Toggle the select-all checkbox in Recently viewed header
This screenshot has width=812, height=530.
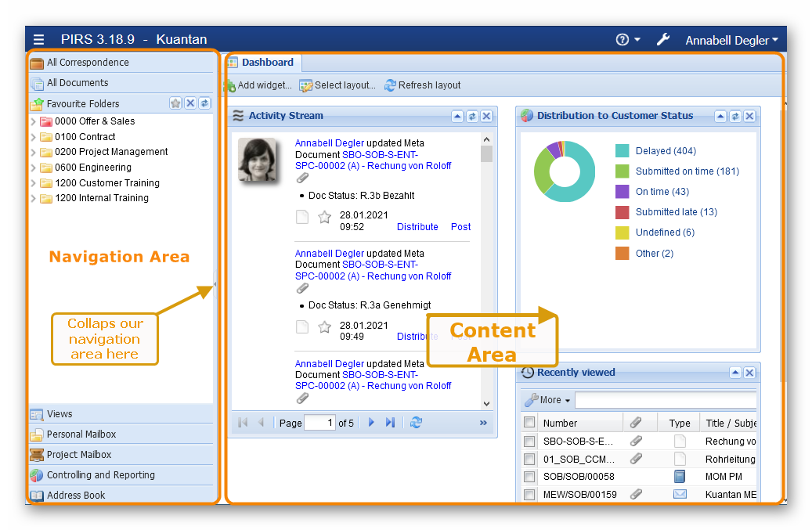coord(529,423)
